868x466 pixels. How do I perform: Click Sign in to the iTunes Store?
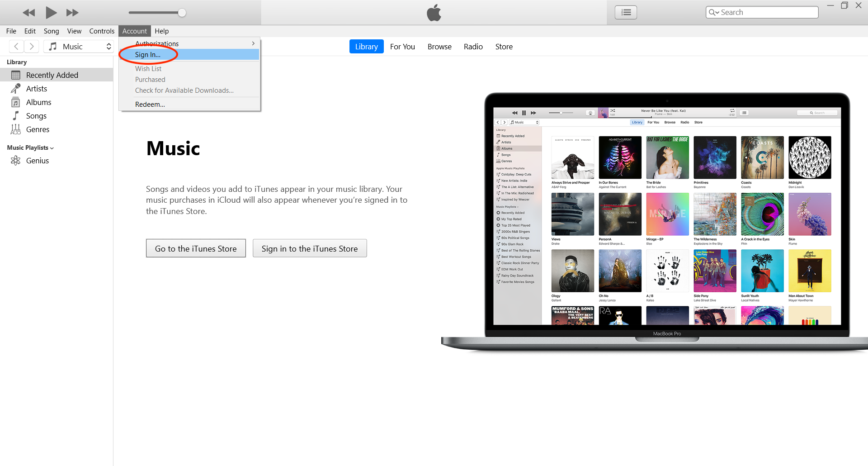(x=310, y=248)
